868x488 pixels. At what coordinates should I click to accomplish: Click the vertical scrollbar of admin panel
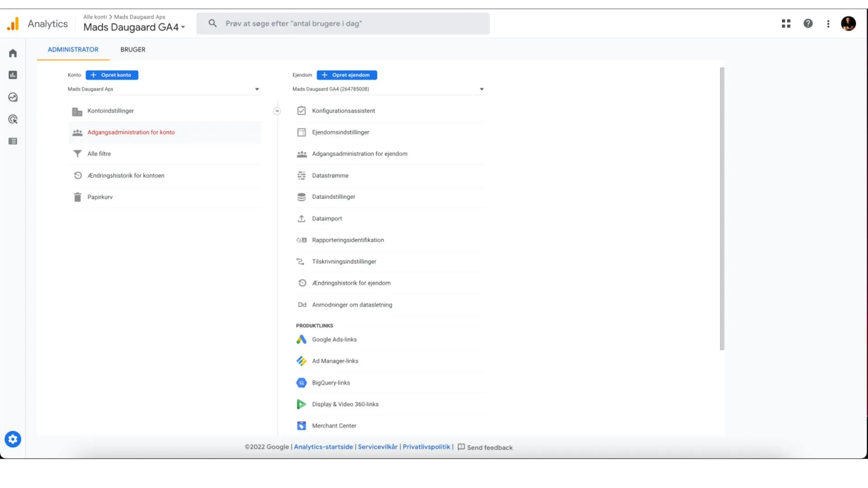pos(722,209)
